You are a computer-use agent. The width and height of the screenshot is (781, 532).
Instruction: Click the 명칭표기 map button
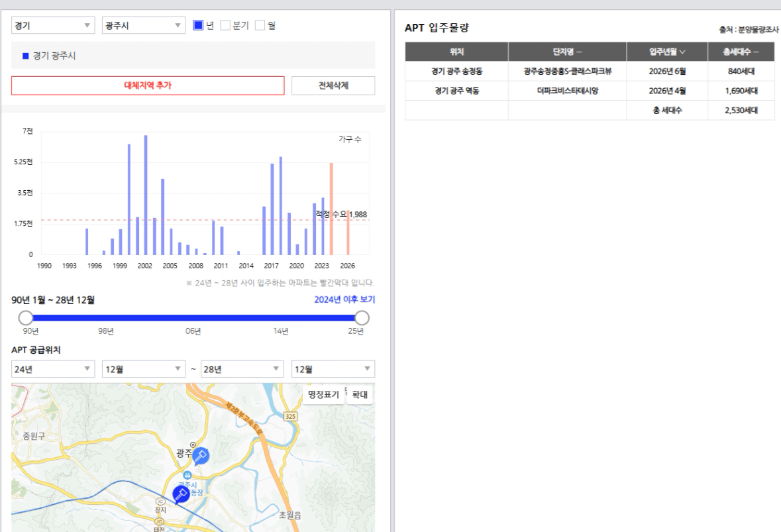click(x=323, y=394)
